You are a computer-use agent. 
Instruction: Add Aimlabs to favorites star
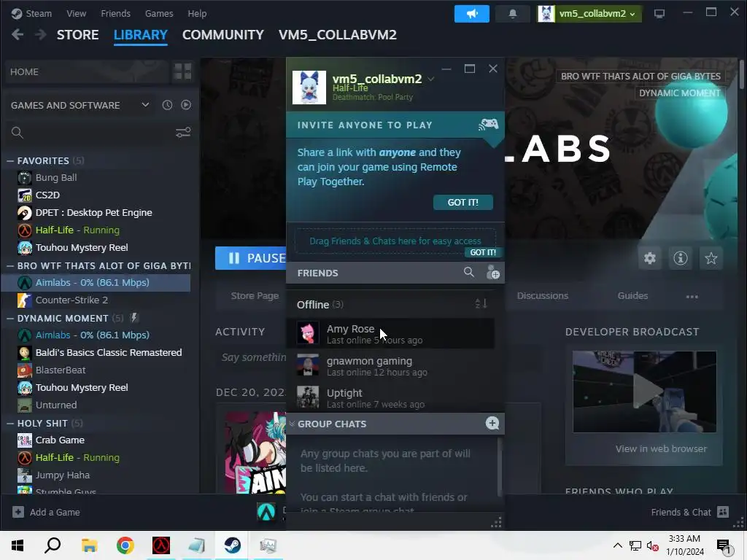711,258
